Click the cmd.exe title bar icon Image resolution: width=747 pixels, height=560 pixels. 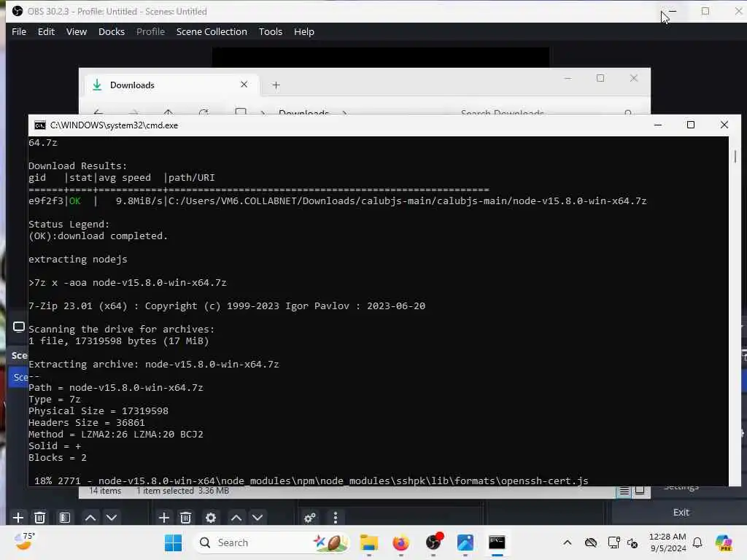tap(40, 125)
